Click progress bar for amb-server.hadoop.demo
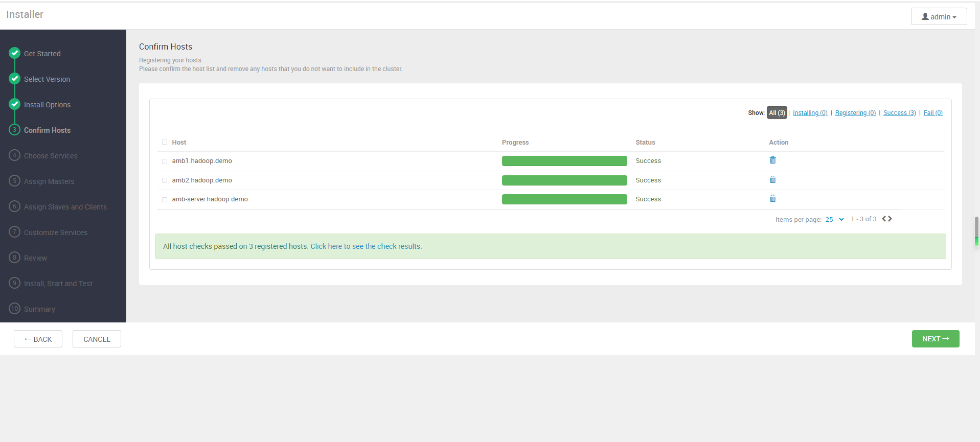The width and height of the screenshot is (980, 442). pyautogui.click(x=564, y=199)
